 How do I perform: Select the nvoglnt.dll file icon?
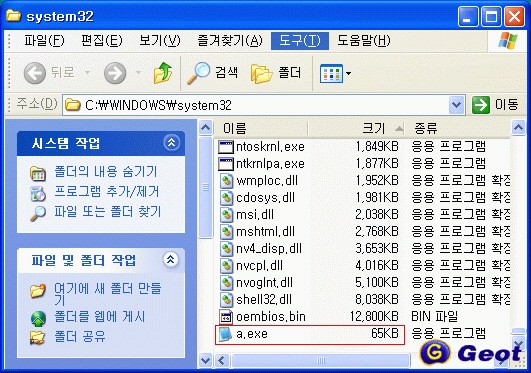tap(226, 282)
